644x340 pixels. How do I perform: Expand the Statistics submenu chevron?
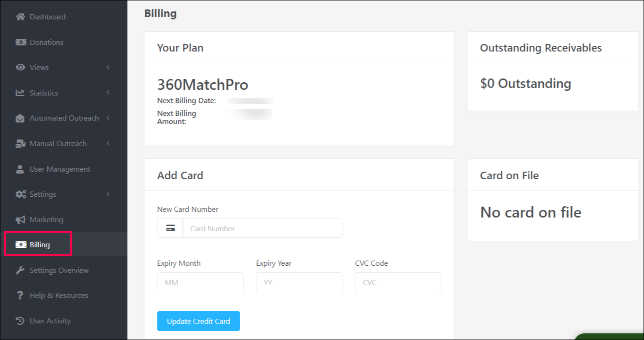[x=108, y=93]
